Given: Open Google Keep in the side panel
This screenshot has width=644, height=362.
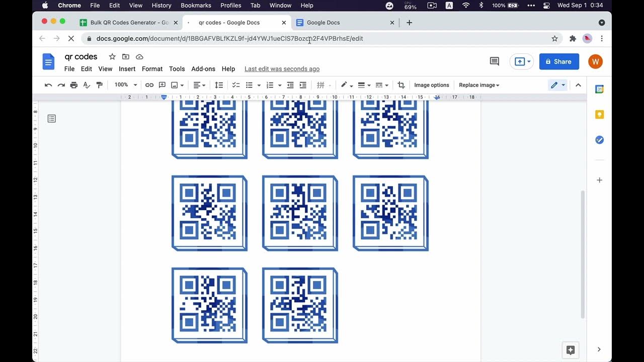Looking at the screenshot, I should tap(599, 115).
